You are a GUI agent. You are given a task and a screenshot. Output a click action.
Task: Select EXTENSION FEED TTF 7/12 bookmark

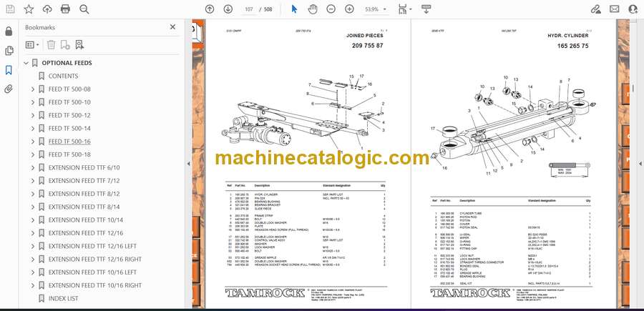pyautogui.click(x=84, y=181)
